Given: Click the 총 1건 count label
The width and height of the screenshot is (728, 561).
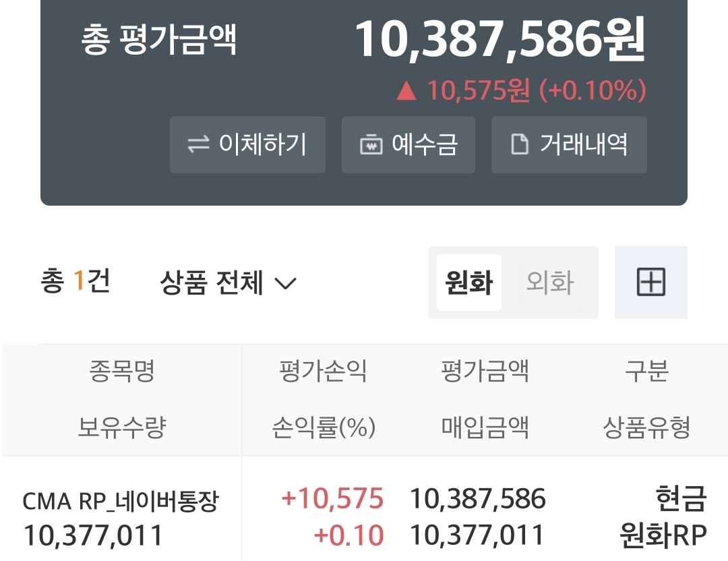Looking at the screenshot, I should point(75,281).
